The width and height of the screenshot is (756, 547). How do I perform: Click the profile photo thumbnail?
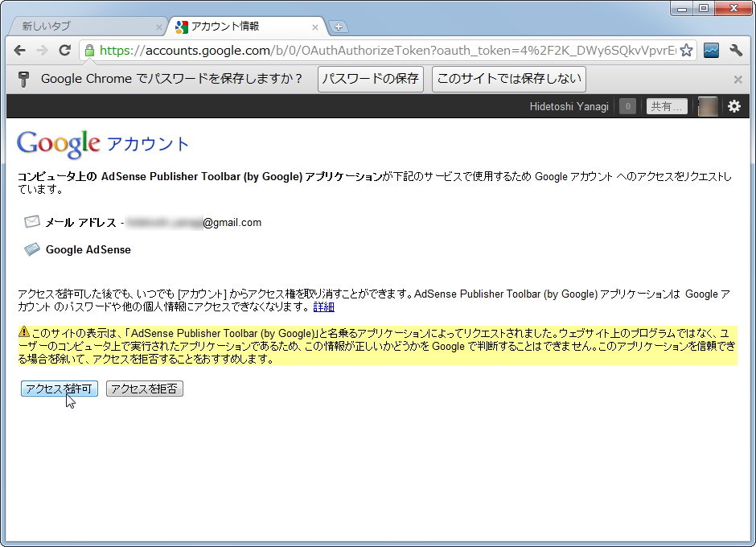coord(708,106)
